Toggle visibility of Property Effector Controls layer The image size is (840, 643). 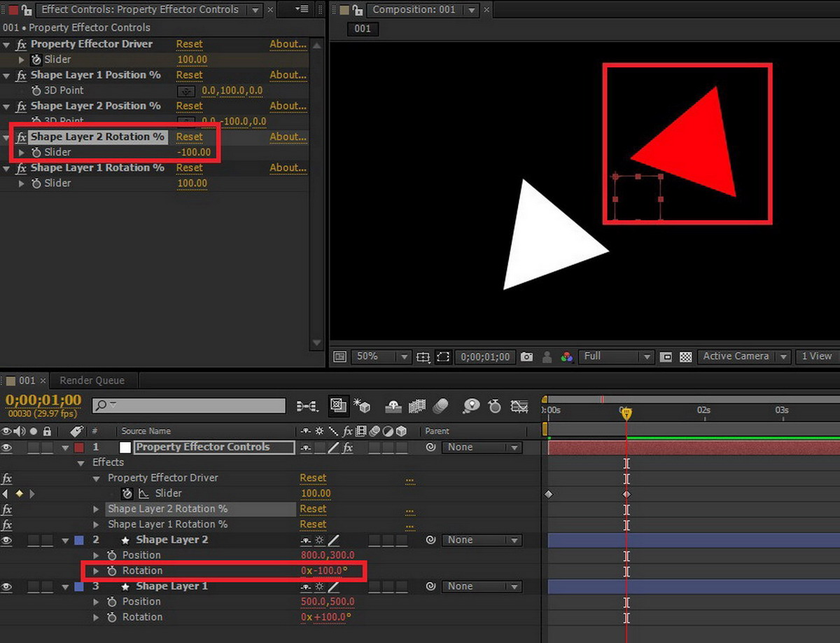click(7, 447)
